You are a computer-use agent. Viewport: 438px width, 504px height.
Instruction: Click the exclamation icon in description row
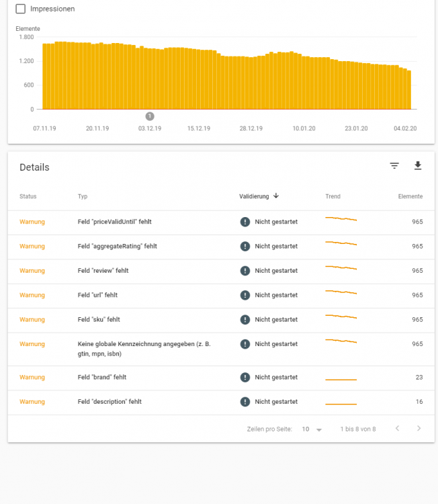tap(245, 402)
